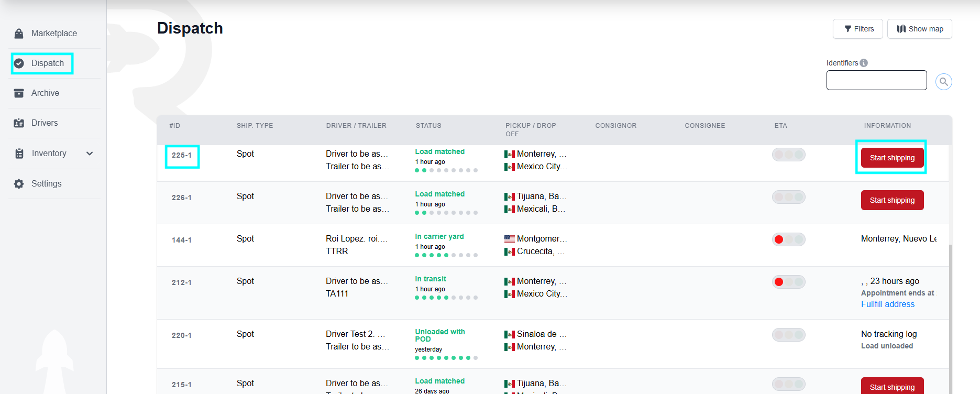
Task: Click the Mexico flag beside Tijuana in row 226-1
Action: coord(510,196)
